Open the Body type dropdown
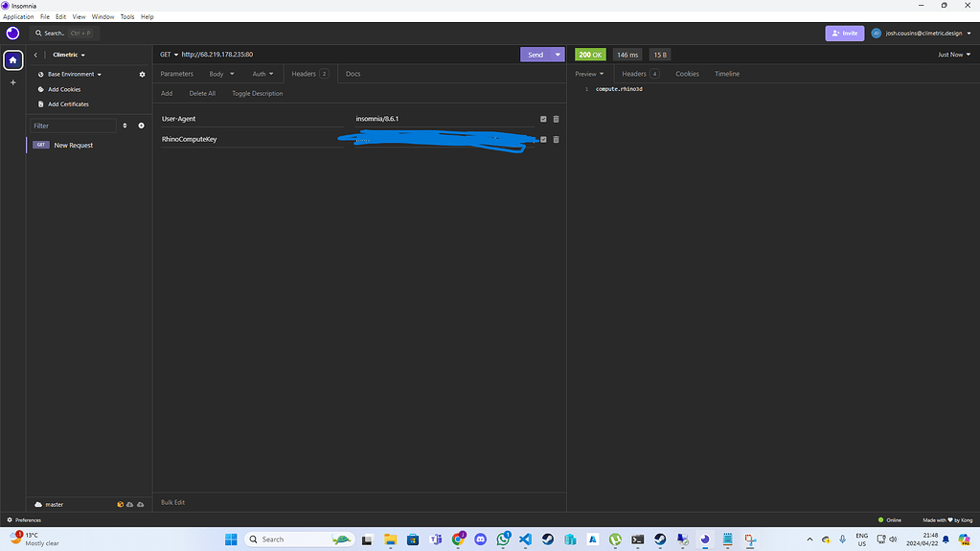Viewport: 980px width, 551px height. [x=222, y=74]
